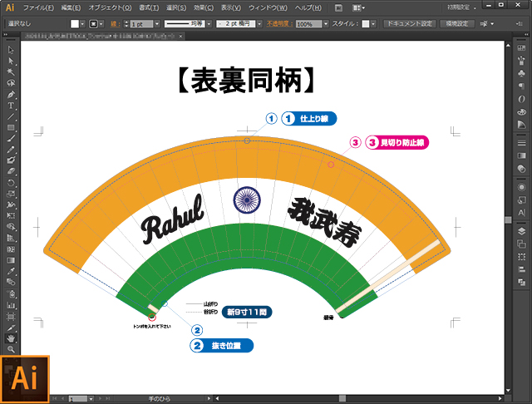The width and height of the screenshot is (532, 404).
Task: Open the 選択(S) menu
Action: (176, 7)
